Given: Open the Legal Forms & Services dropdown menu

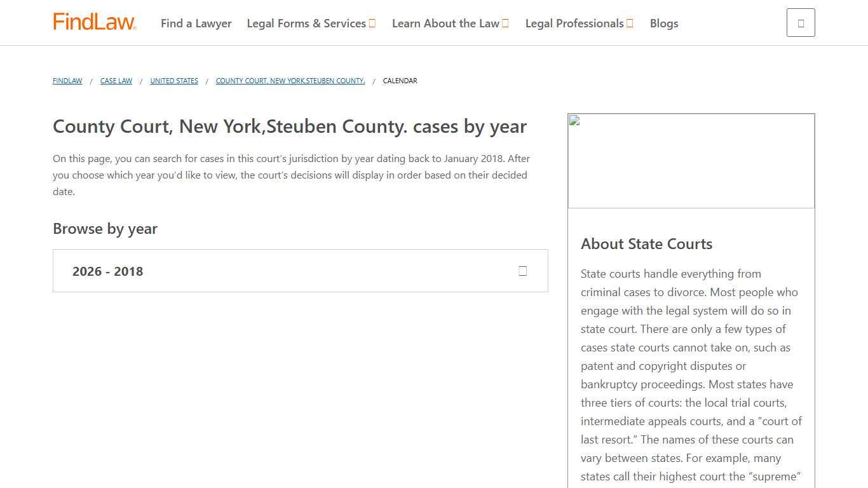Looking at the screenshot, I should click(x=308, y=23).
